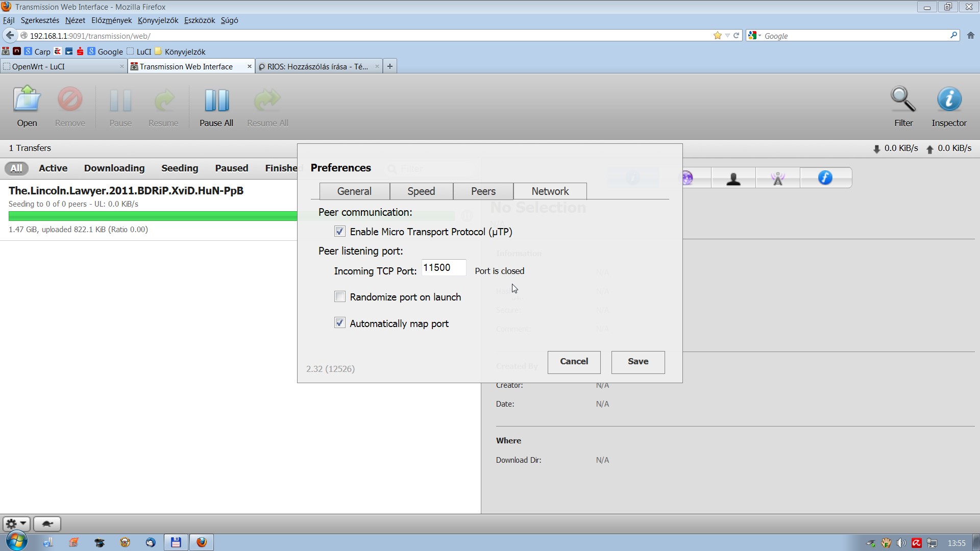Show the inspector Files tab icon
The height and width of the screenshot is (551, 980).
point(825,178)
